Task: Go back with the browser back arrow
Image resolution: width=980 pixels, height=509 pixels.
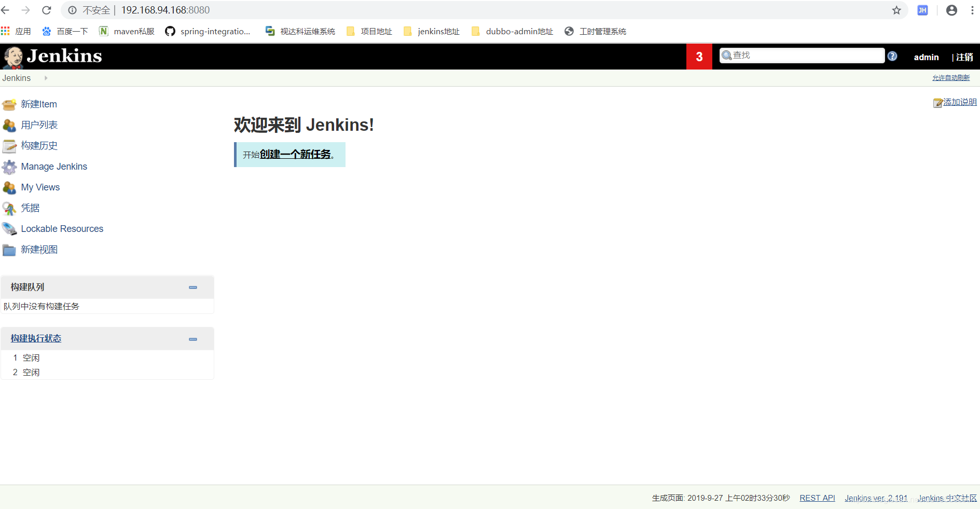Action: point(6,10)
